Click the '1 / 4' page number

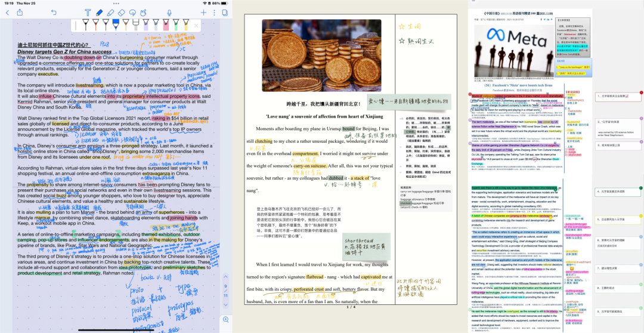[x=351, y=307]
